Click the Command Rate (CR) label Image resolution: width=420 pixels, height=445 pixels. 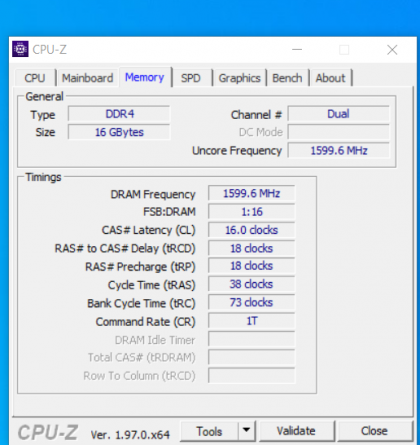(x=145, y=322)
